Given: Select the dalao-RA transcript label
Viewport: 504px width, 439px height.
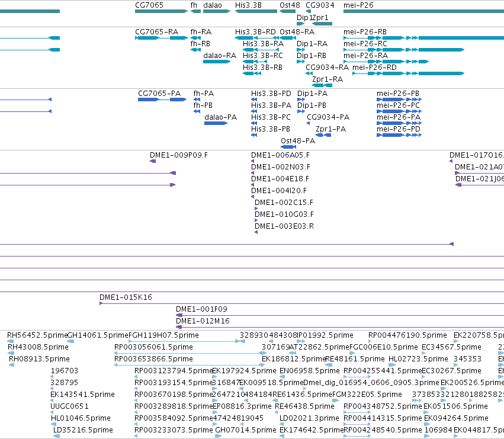Looking at the screenshot, I should coord(220,56).
